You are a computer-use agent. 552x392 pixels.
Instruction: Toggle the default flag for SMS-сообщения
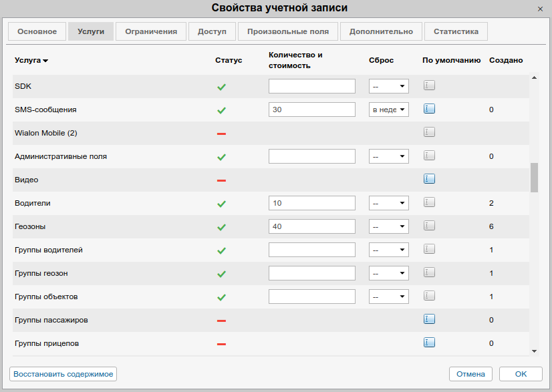click(429, 109)
